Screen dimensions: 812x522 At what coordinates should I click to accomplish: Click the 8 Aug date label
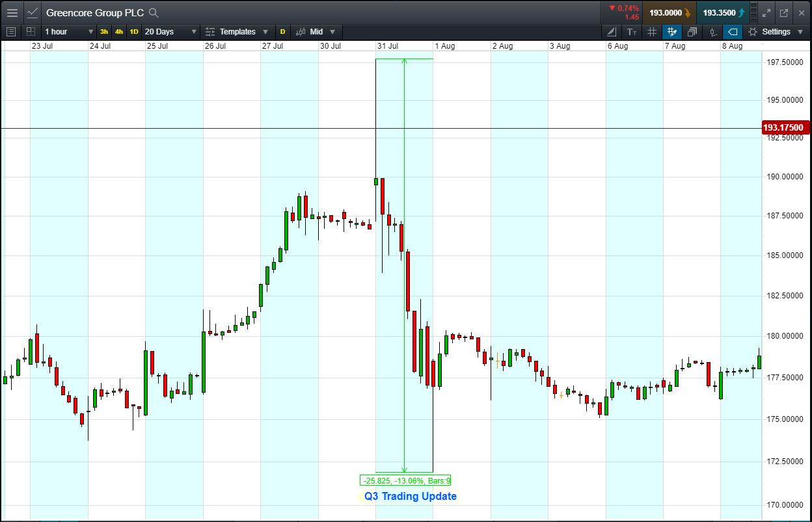click(732, 46)
